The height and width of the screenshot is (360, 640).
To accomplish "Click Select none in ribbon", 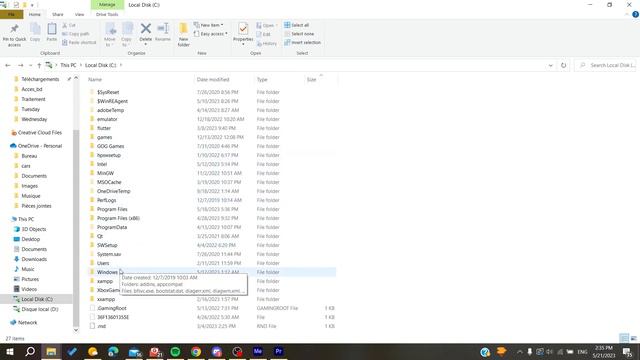I will tap(299, 34).
